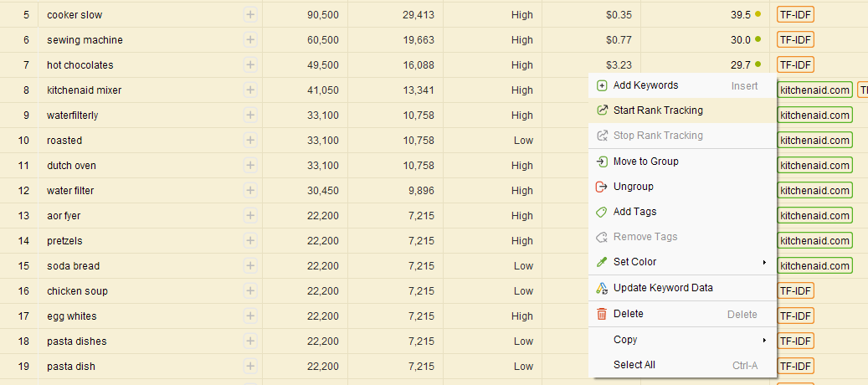This screenshot has height=385, width=868.
Task: Click the Move to Group arrow icon
Action: [x=601, y=162]
